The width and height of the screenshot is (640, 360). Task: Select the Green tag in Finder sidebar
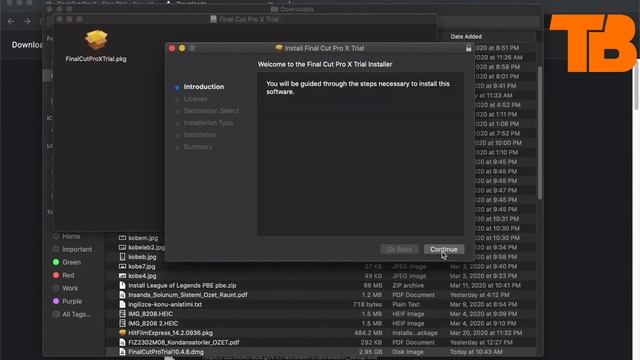pyautogui.click(x=67, y=262)
